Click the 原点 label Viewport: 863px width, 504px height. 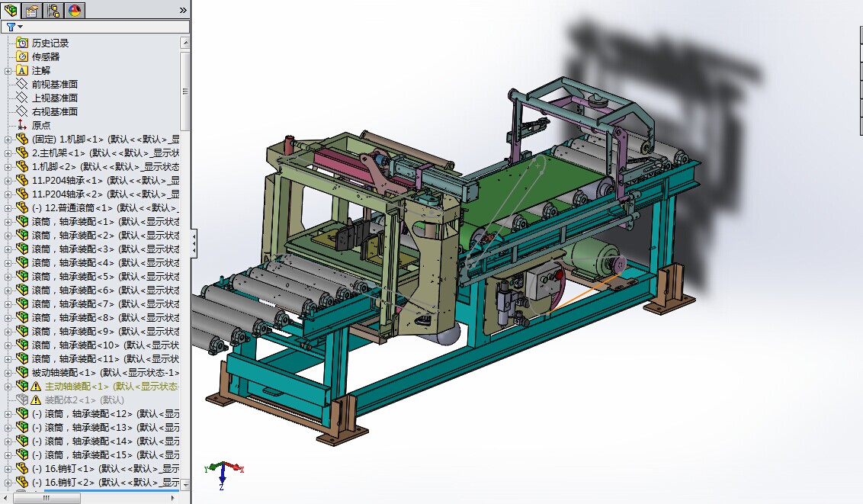pos(40,126)
